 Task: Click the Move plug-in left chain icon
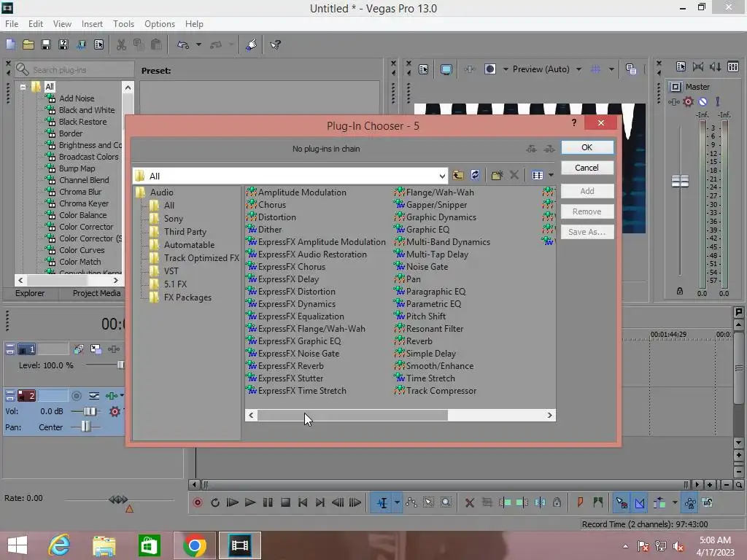click(531, 149)
